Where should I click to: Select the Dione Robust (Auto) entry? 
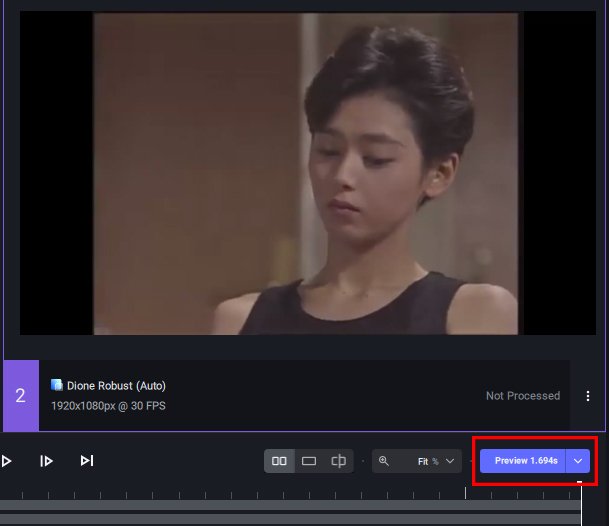pos(286,395)
